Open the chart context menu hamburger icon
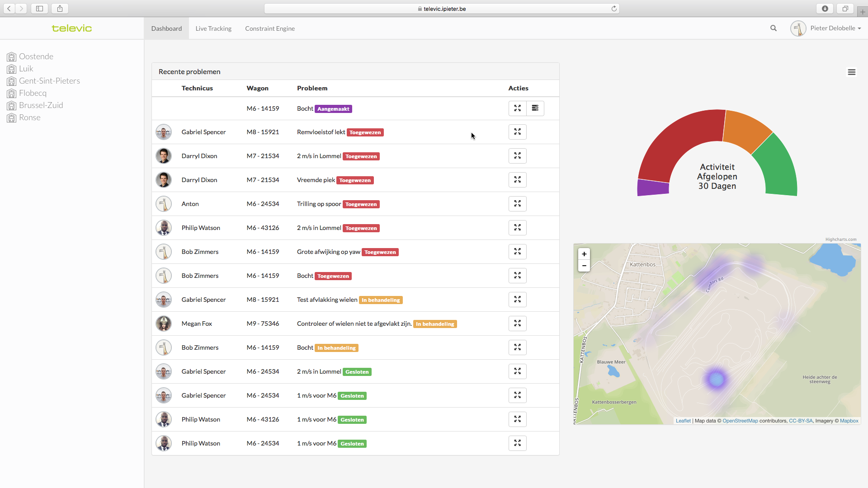Viewport: 868px width, 488px height. (x=851, y=72)
